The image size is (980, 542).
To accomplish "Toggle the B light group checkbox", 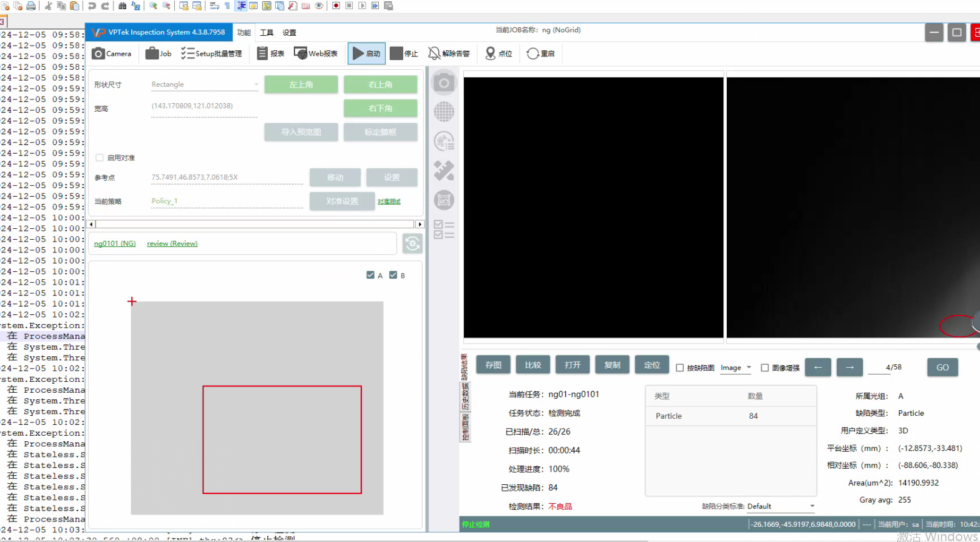I will click(x=393, y=275).
